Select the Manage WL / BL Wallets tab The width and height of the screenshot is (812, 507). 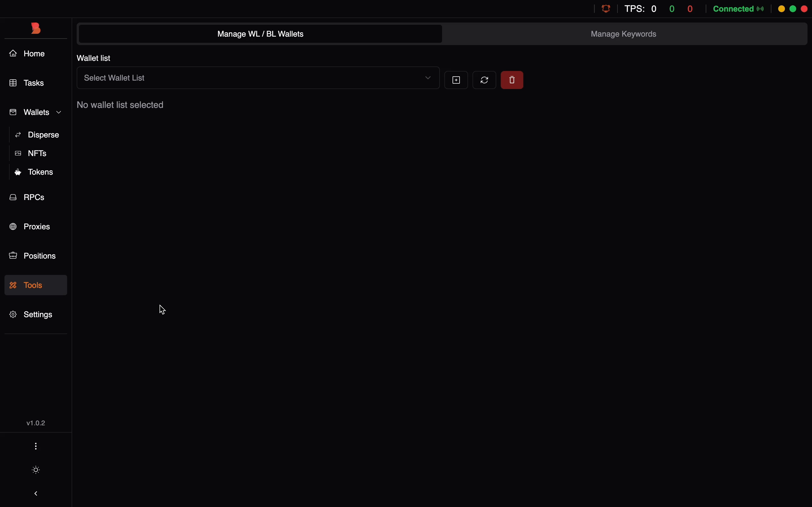(x=261, y=34)
